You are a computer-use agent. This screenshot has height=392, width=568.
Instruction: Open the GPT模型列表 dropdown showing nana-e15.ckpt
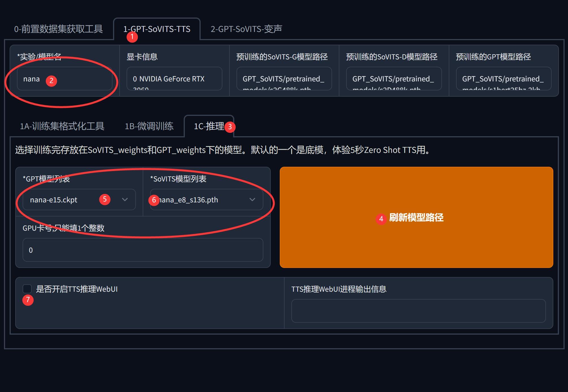[79, 200]
